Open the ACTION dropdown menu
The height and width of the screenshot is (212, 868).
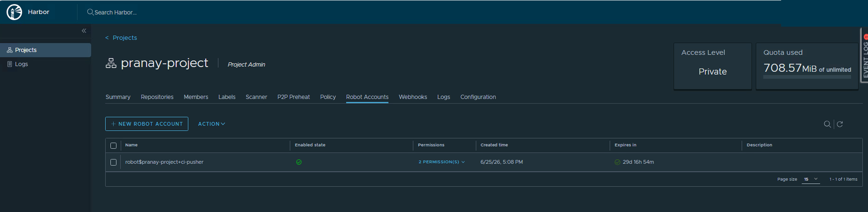coord(212,124)
